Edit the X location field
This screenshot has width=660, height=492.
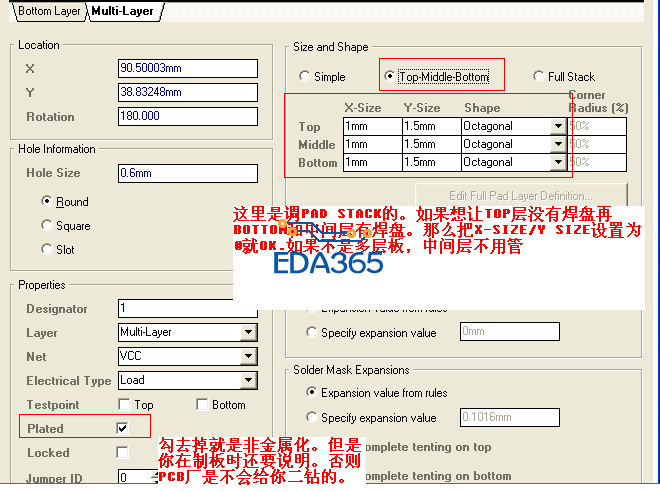[x=188, y=68]
